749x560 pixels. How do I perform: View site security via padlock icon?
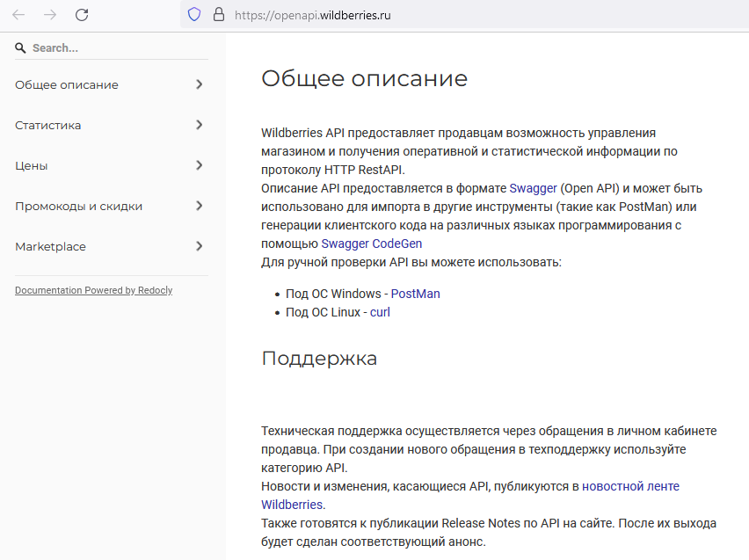(219, 14)
